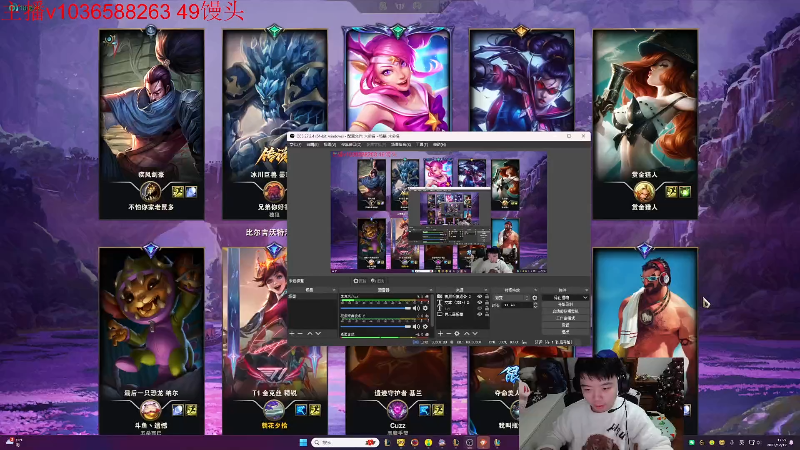Open OBS File menu
800x450 pixels.
click(x=295, y=144)
